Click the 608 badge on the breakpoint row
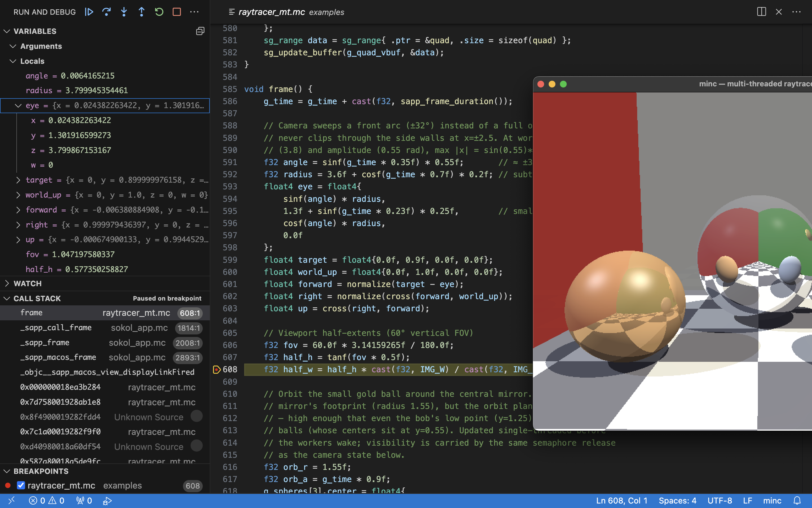812x508 pixels. pyautogui.click(x=193, y=486)
